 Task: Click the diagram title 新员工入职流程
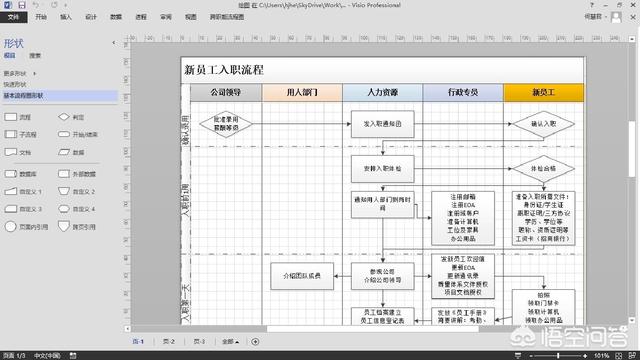[x=224, y=70]
